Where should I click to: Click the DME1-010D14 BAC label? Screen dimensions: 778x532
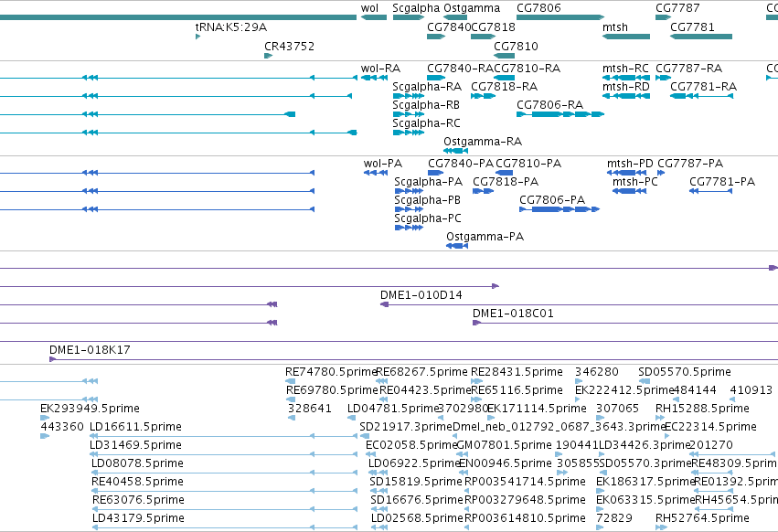point(421,295)
